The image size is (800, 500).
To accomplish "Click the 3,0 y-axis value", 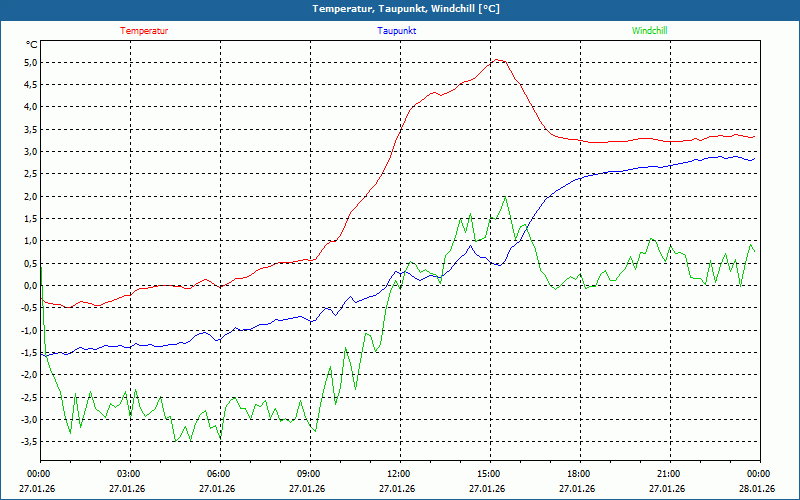I will 31,152.
